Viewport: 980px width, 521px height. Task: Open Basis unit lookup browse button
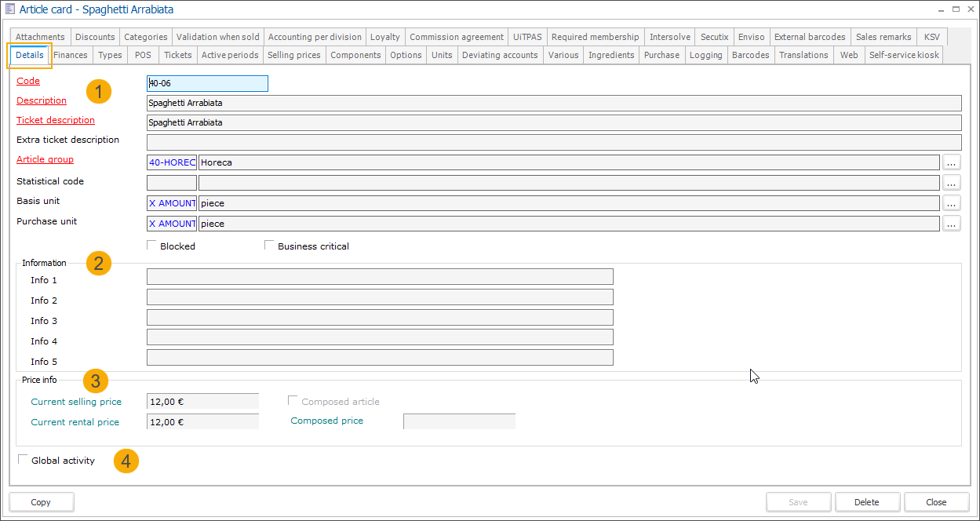pos(951,203)
